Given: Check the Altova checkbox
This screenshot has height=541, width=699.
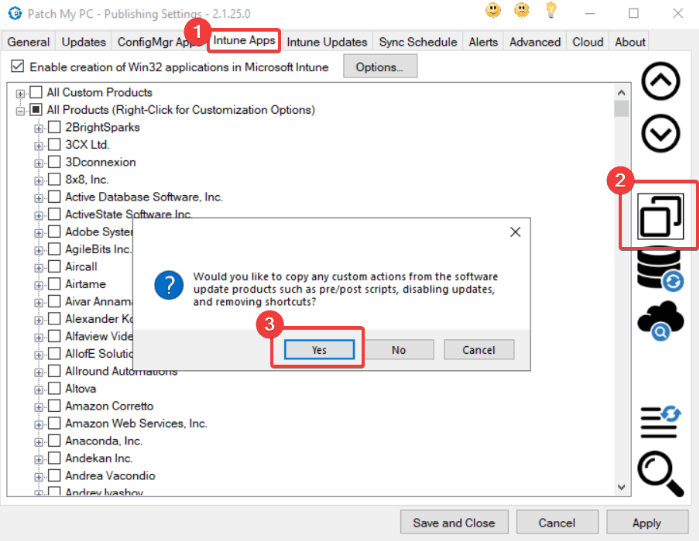Looking at the screenshot, I should click(54, 388).
